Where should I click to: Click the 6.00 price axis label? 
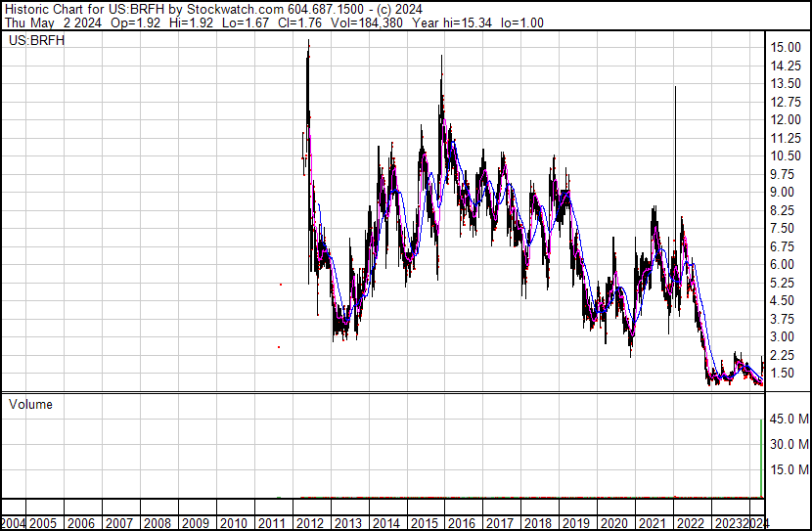pos(783,264)
